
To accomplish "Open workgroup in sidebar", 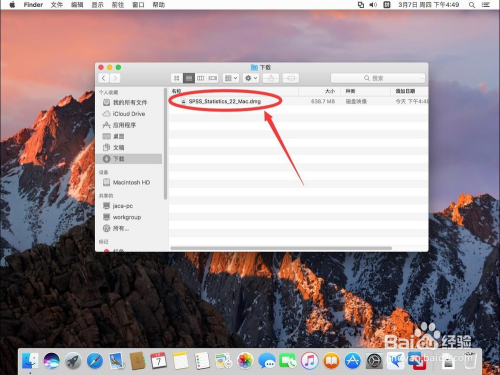I will pos(127,217).
